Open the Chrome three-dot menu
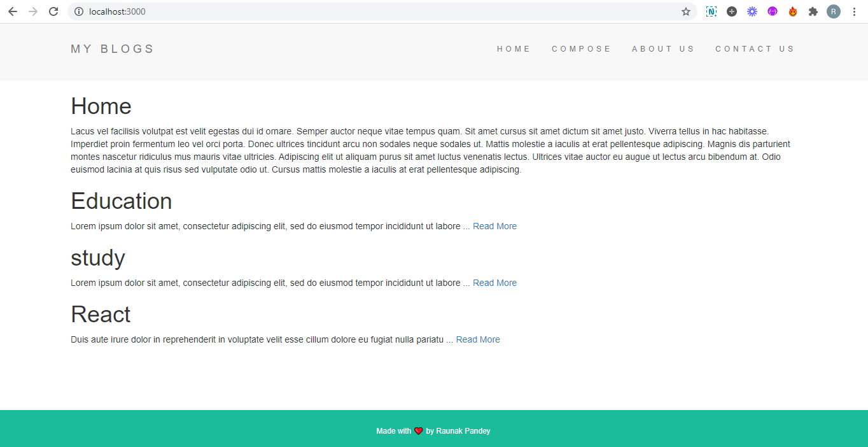 click(854, 11)
